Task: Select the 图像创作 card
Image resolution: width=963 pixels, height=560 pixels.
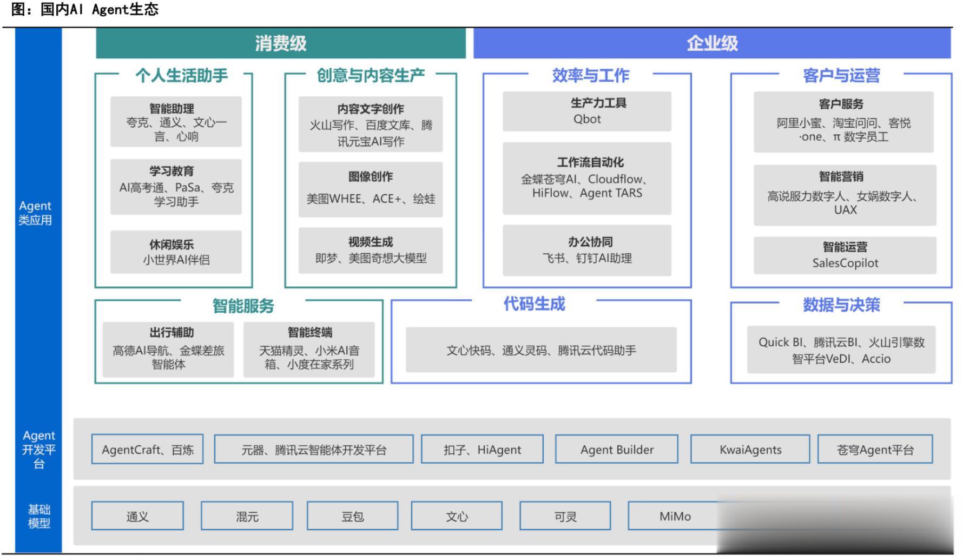Action: [371, 189]
